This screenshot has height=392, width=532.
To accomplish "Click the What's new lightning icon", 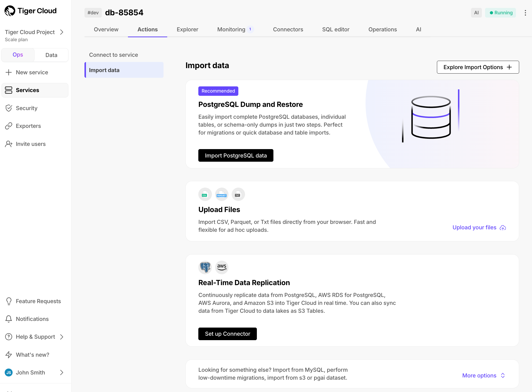I will (9, 355).
